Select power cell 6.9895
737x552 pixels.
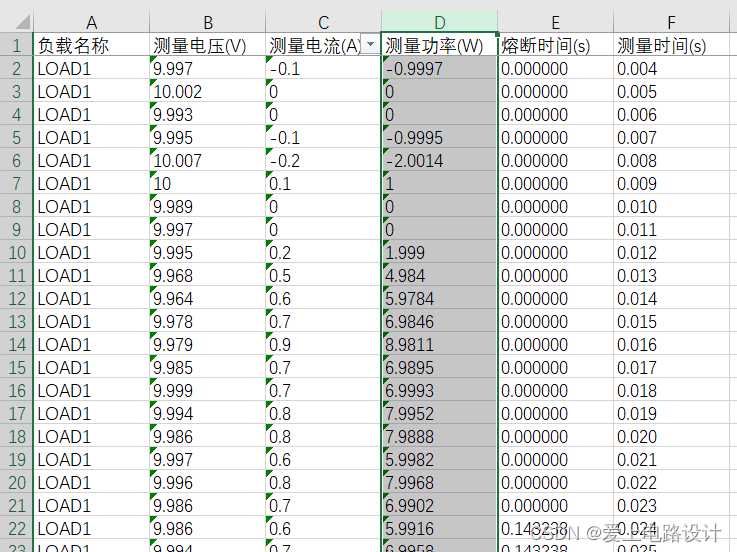(439, 367)
